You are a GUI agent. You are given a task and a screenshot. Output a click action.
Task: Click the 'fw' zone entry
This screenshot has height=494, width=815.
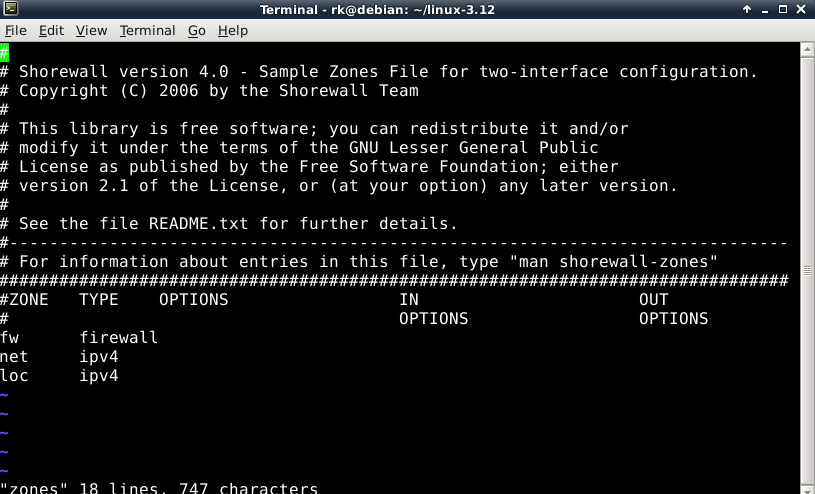(9, 337)
